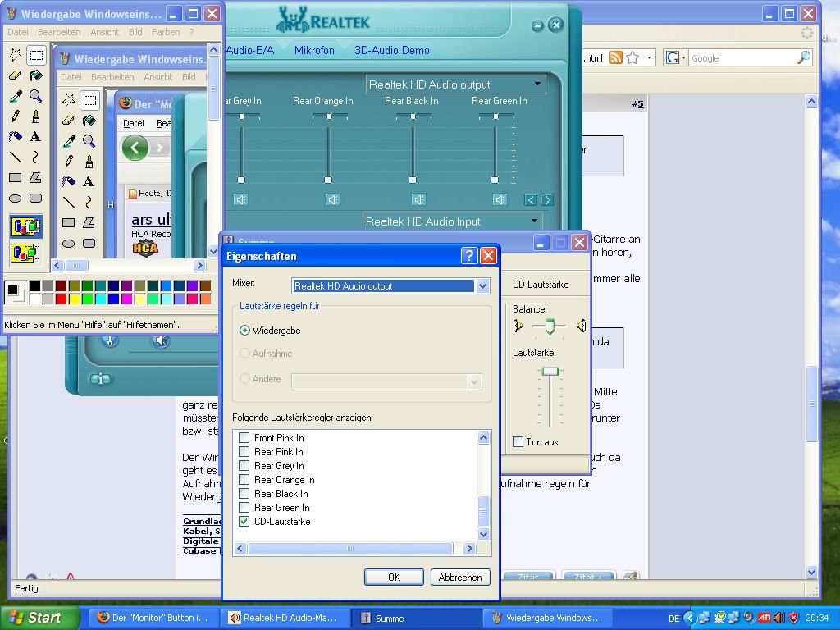Open the search engine dropdown beside Google box

pos(683,57)
